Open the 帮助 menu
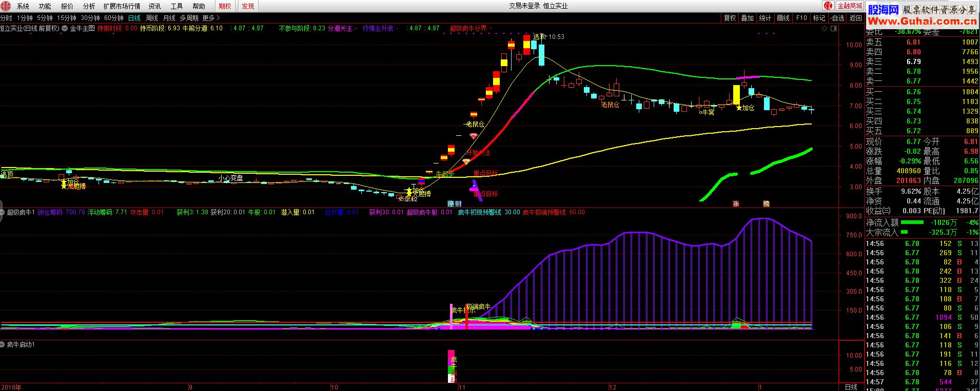The width and height of the screenshot is (980, 391). (199, 6)
